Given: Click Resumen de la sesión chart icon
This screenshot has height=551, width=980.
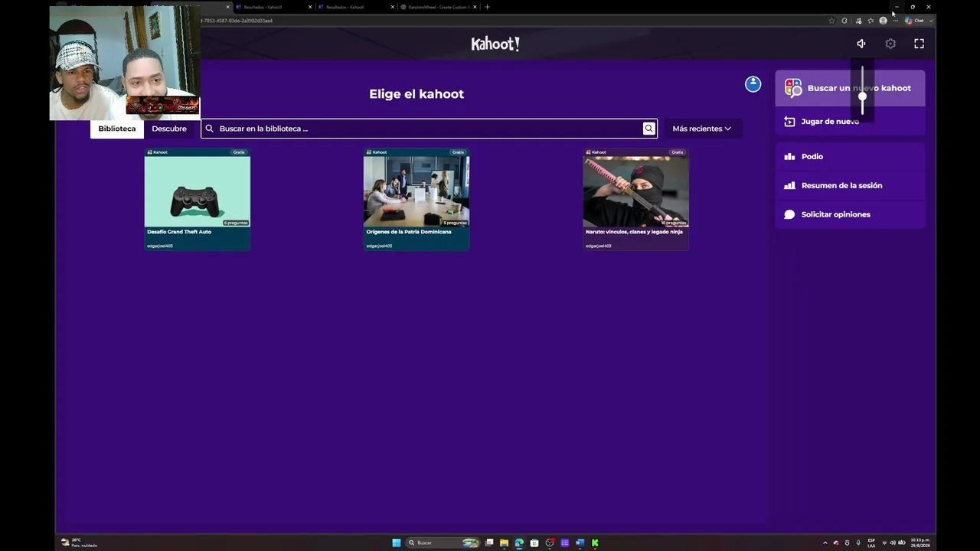Looking at the screenshot, I should pyautogui.click(x=789, y=186).
